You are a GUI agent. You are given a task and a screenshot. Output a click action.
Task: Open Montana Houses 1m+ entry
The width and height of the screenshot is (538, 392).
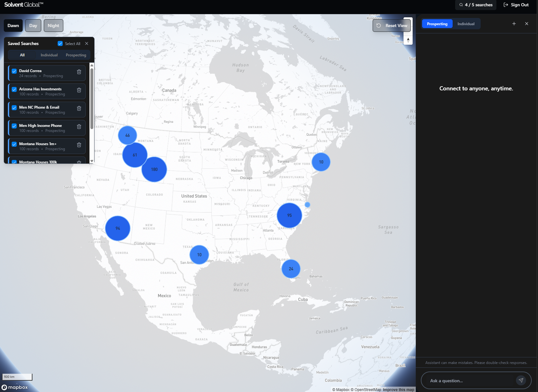tap(47, 146)
